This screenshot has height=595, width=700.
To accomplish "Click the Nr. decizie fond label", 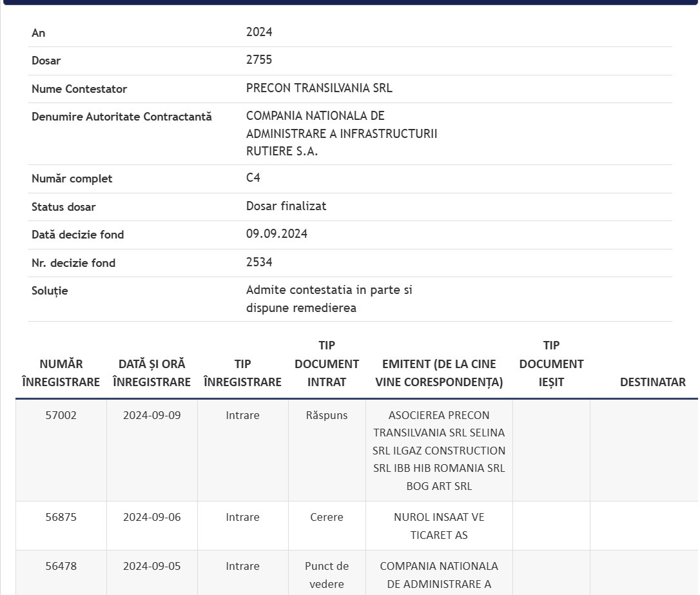I will (73, 263).
